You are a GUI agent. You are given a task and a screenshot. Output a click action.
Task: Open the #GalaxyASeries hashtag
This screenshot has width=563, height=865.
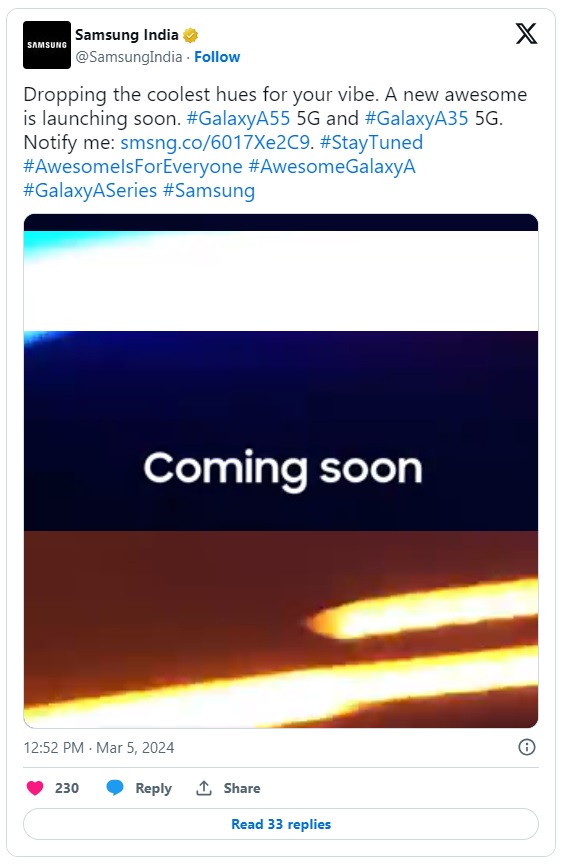(90, 190)
